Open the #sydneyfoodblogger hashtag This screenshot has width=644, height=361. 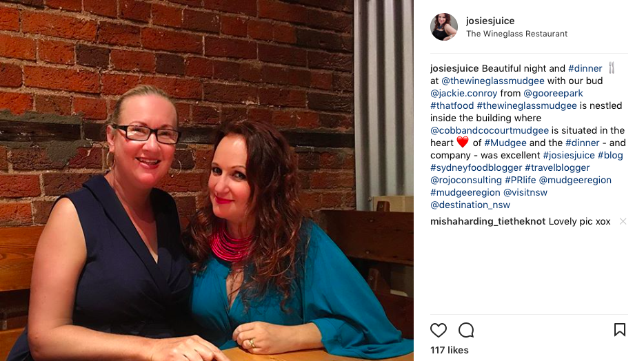point(476,167)
